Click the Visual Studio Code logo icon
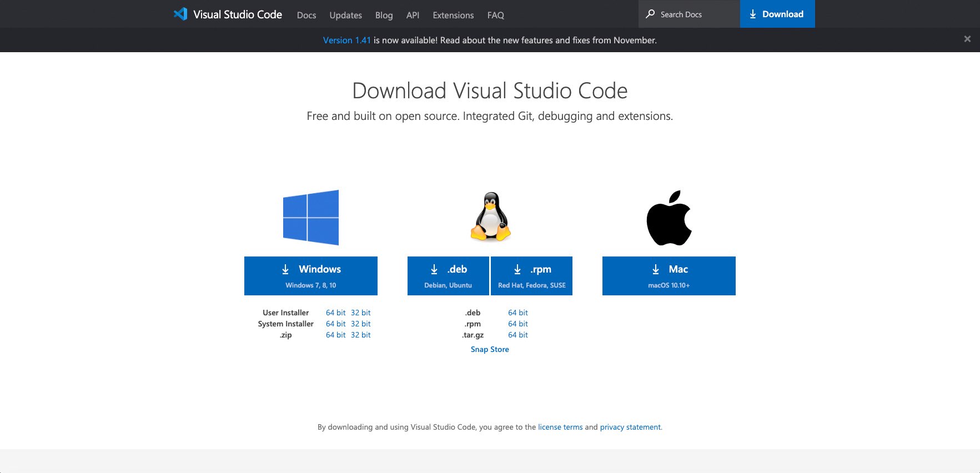980x473 pixels. tap(180, 14)
